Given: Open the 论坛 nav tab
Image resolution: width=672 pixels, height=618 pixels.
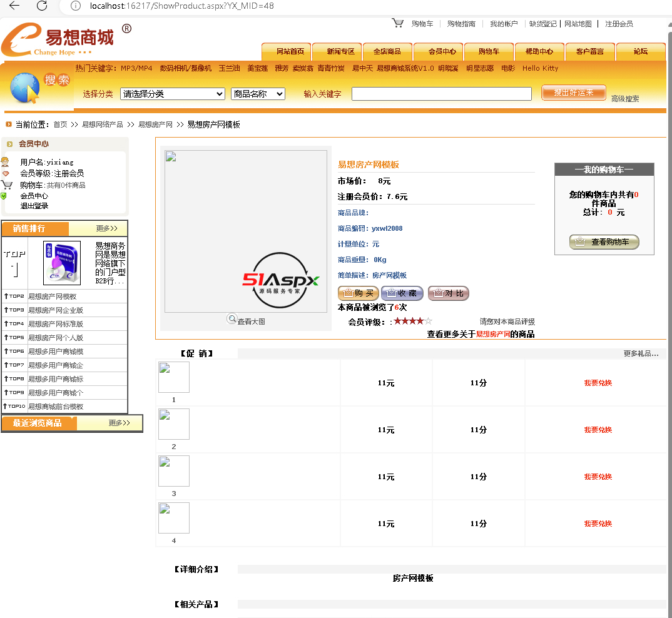Looking at the screenshot, I should (640, 52).
